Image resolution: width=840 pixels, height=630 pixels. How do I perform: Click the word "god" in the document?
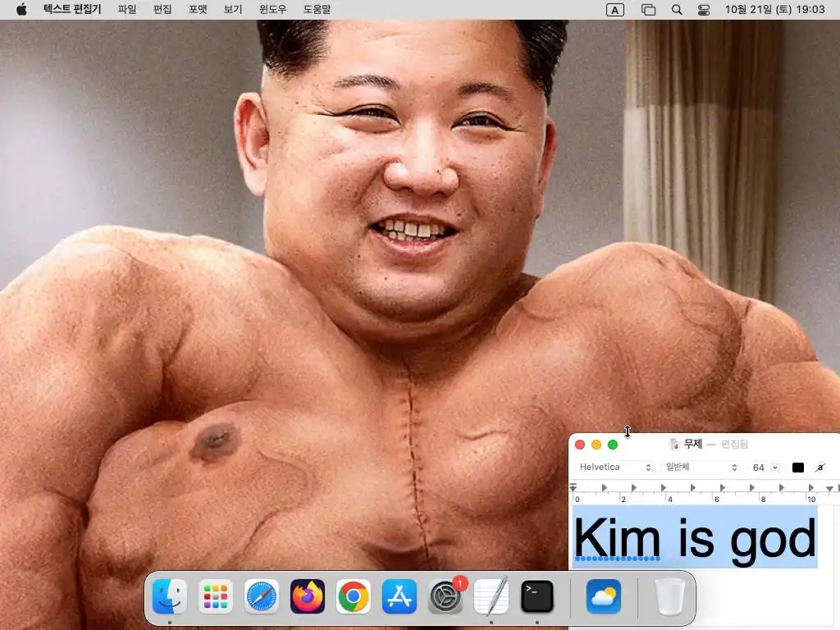(773, 541)
